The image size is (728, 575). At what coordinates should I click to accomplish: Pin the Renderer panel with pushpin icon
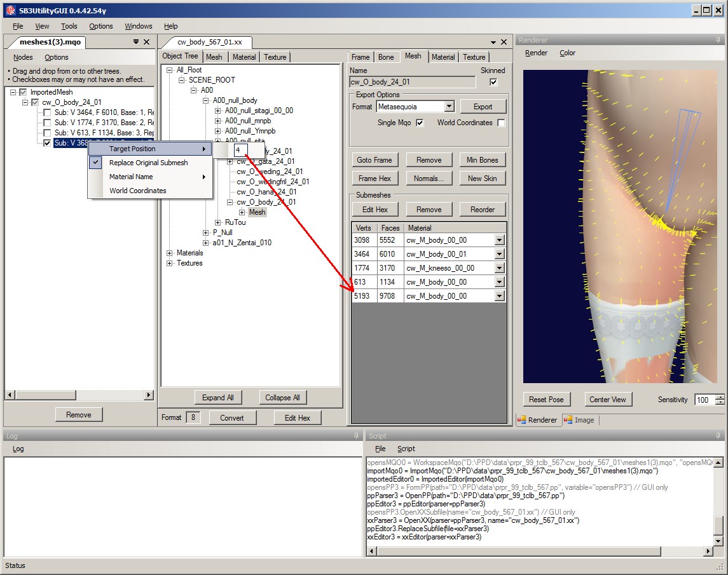click(718, 40)
